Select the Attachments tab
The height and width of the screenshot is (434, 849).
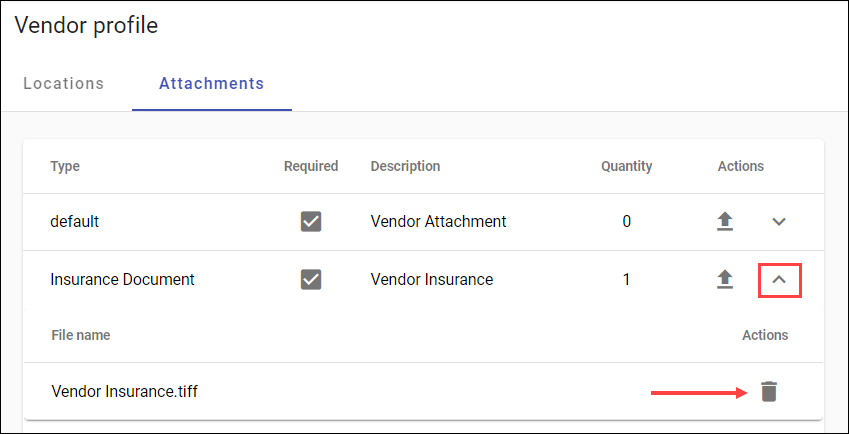tap(212, 83)
